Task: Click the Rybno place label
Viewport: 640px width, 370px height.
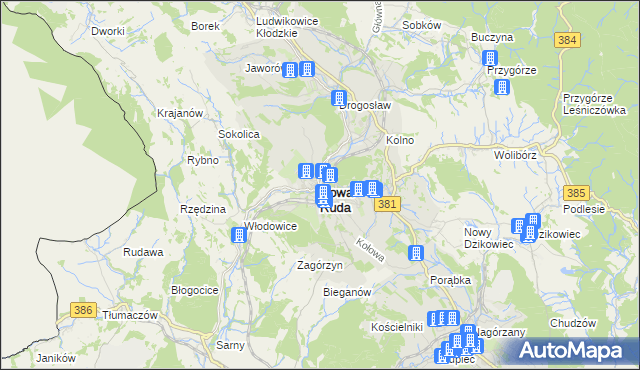Action: [203, 160]
